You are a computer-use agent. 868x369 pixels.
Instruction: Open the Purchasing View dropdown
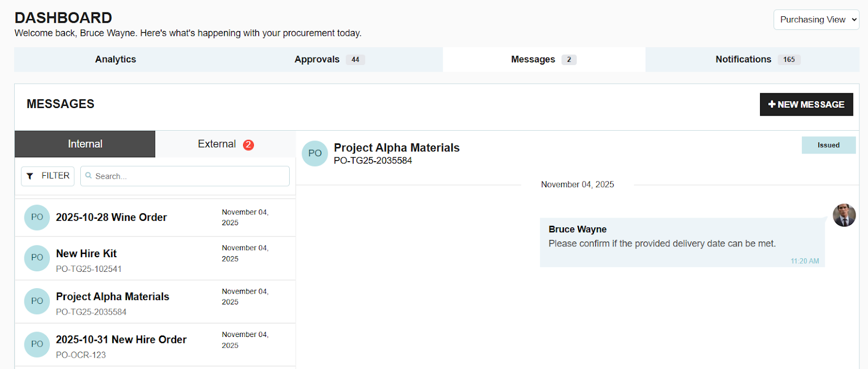coord(816,20)
